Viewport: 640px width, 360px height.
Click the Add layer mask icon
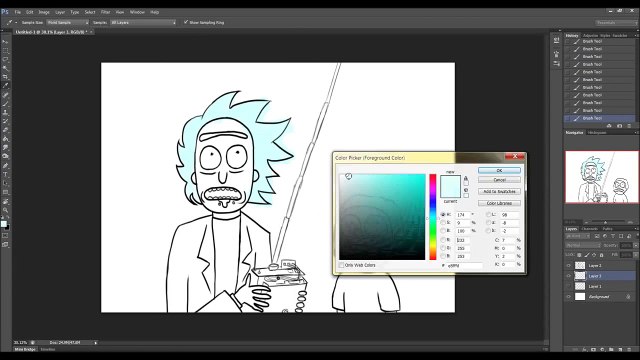tap(593, 349)
